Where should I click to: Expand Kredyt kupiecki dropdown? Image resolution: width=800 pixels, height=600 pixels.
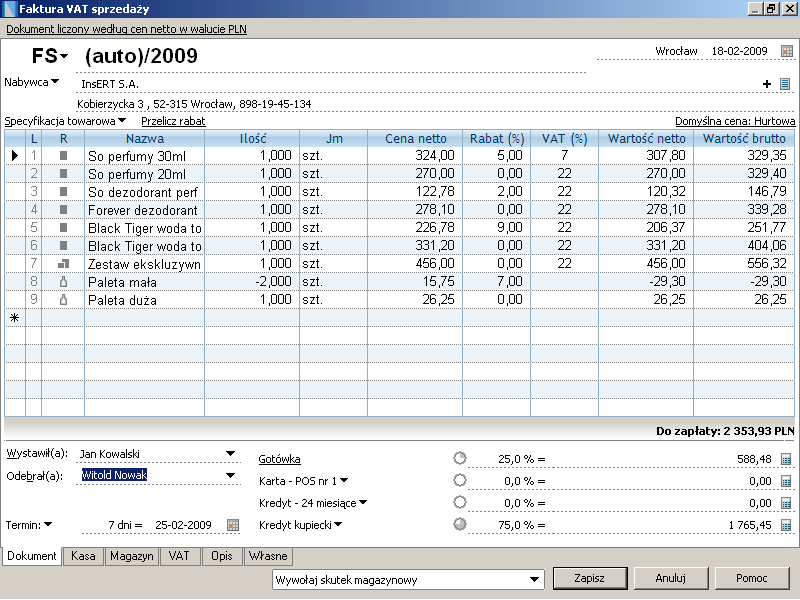(x=338, y=524)
